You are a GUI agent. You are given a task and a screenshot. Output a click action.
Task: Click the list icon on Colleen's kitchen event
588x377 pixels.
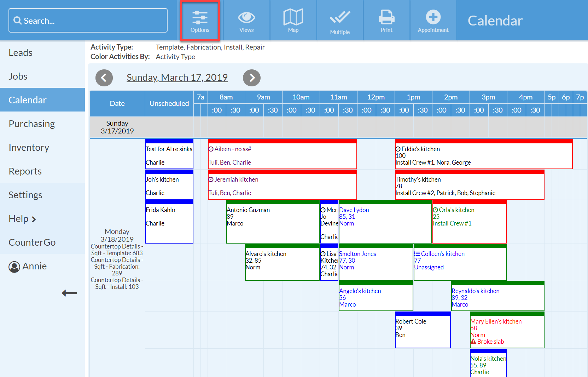[417, 253]
